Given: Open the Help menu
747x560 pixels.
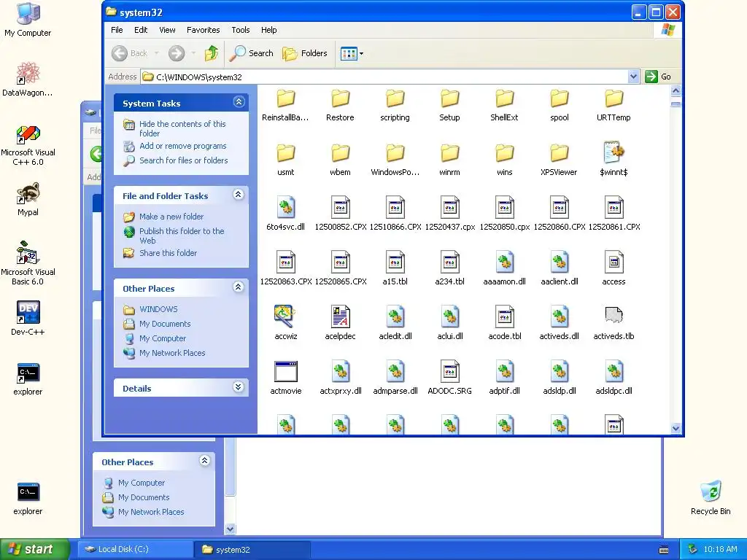Looking at the screenshot, I should [x=268, y=30].
